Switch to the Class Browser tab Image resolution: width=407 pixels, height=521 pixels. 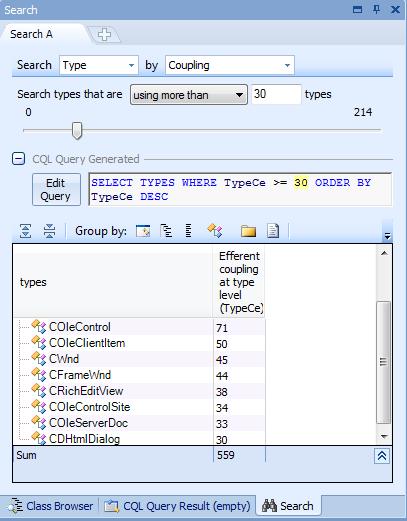tap(51, 506)
